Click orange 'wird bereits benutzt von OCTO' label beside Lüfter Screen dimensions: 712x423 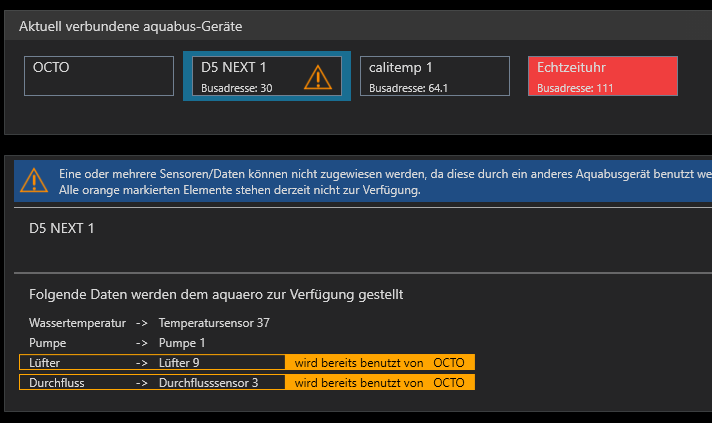point(379,363)
